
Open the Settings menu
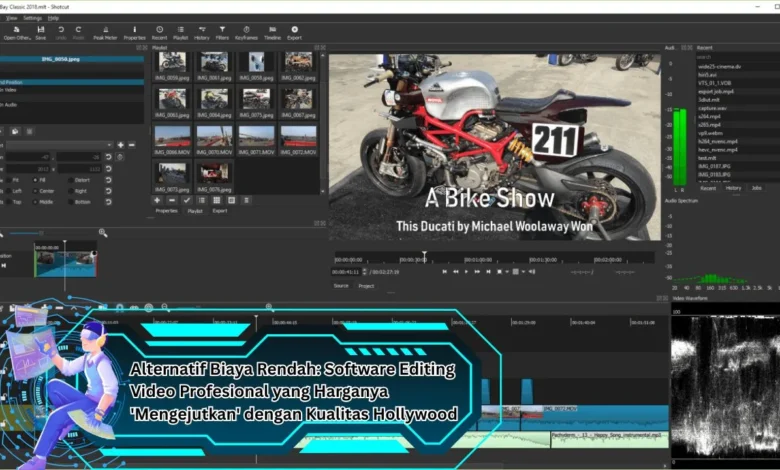pos(32,18)
